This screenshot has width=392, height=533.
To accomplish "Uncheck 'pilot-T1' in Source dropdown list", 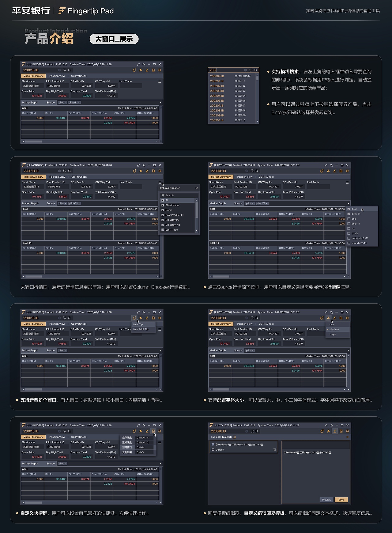I will 349,214.
